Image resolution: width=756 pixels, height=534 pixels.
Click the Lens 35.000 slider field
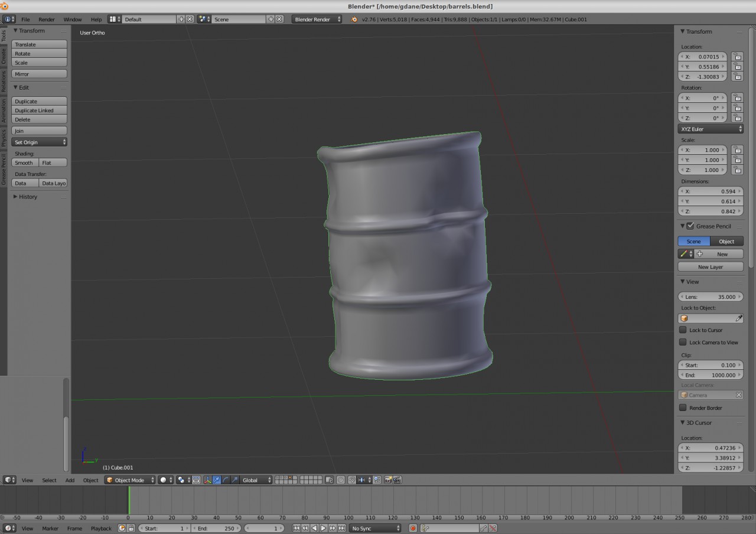[711, 297]
